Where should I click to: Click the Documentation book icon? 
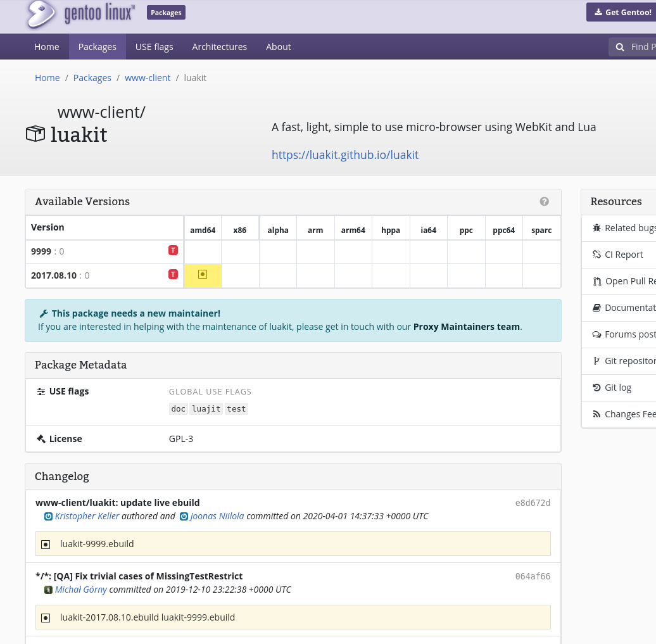tap(596, 308)
